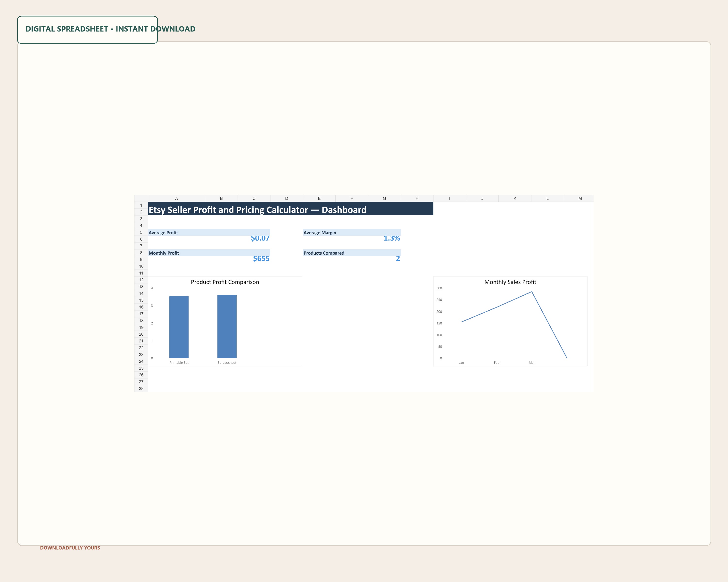Select row 28 header
The image size is (728, 582).
[x=141, y=388]
